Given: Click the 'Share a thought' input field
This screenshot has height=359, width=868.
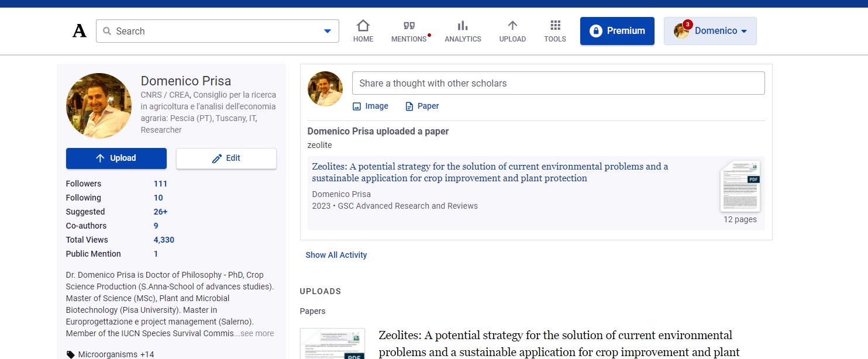Looking at the screenshot, I should pos(558,83).
